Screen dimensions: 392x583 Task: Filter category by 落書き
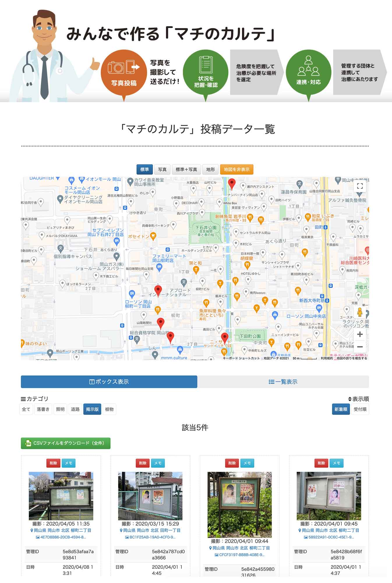click(x=43, y=409)
